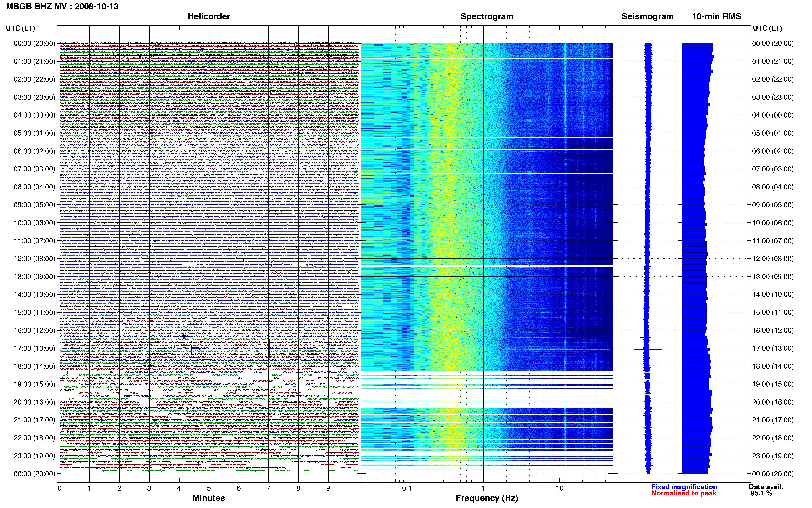
Task: Click the white data gap band after 12:00
Action: [487, 266]
